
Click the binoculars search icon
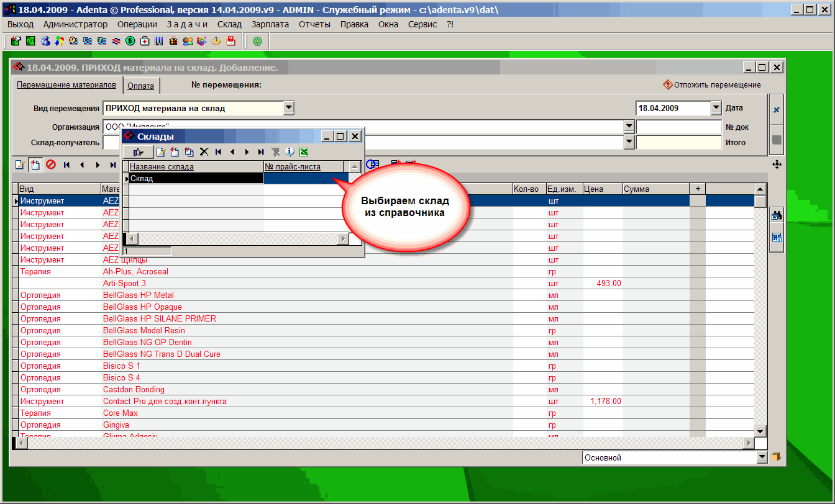tap(777, 216)
